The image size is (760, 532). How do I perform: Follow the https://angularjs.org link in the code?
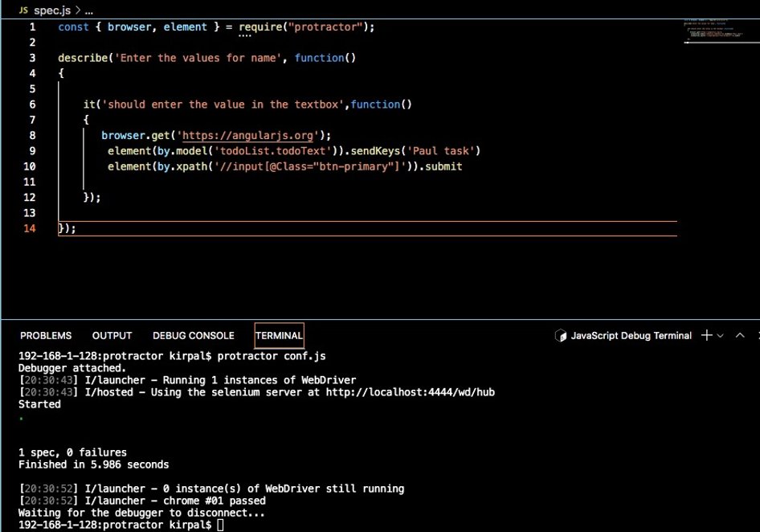[x=247, y=135]
